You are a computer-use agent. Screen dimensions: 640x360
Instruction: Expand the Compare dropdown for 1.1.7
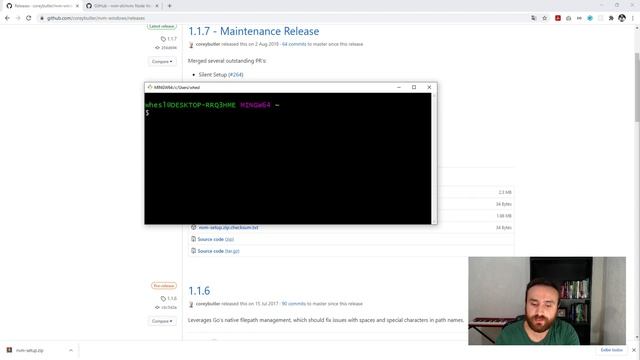coord(162,62)
